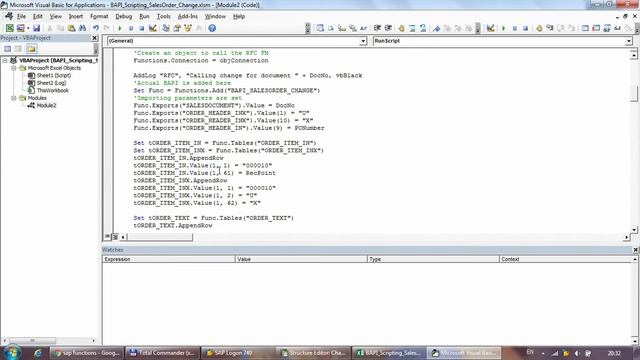Click the Complete Word icon
The width and height of the screenshot is (640, 360).
363,28
